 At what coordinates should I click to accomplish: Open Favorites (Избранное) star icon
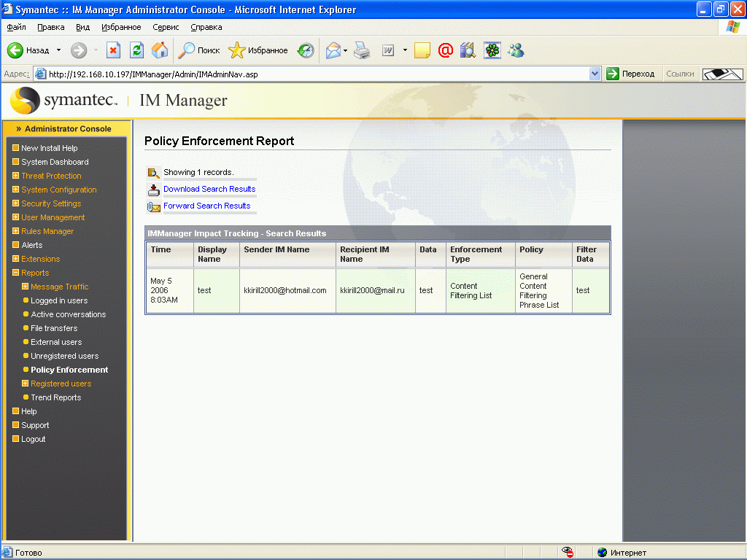237,50
